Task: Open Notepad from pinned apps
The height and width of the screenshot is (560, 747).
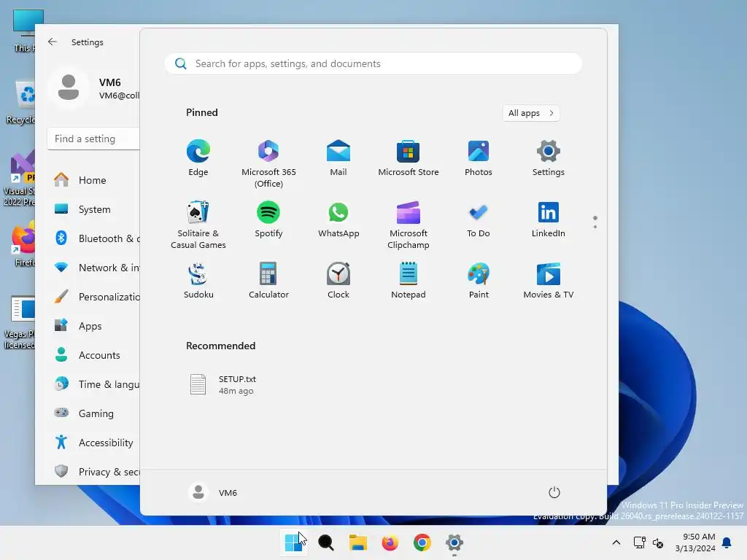Action: pyautogui.click(x=409, y=281)
